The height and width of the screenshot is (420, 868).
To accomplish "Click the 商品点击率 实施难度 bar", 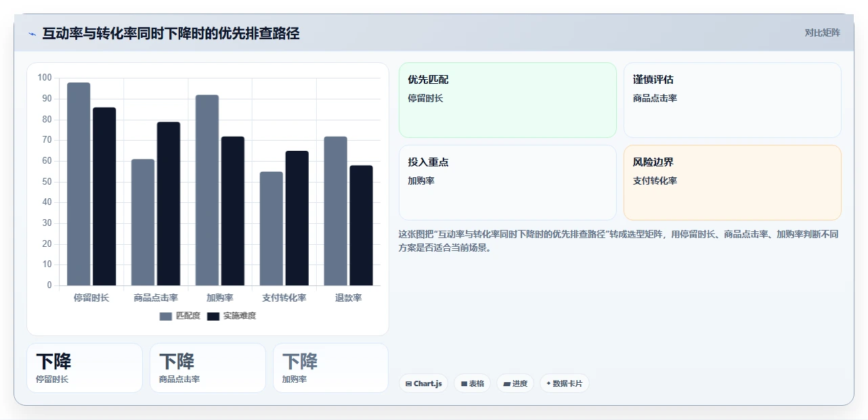I will 169,204.
